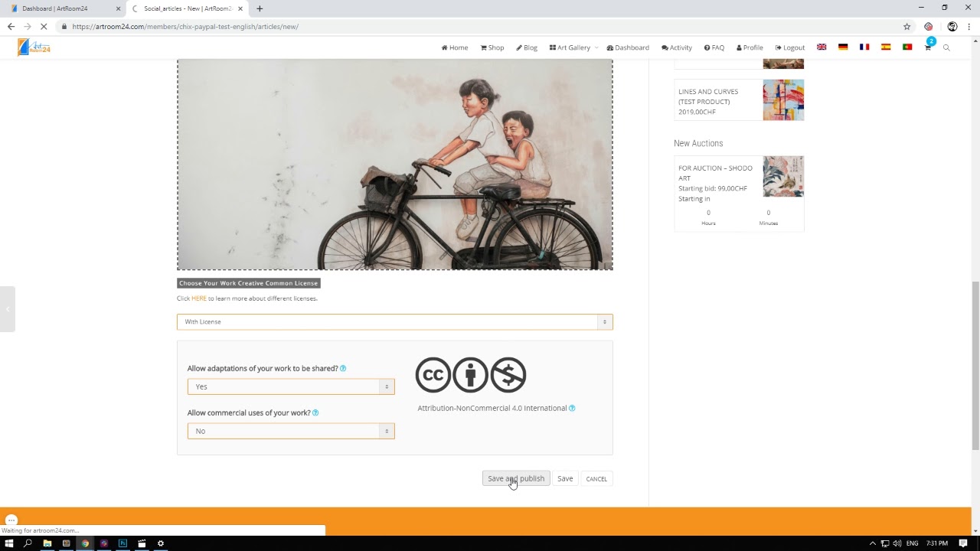Viewport: 980px width, 551px height.
Task: Open the site search magnifier
Action: pyautogui.click(x=946, y=47)
